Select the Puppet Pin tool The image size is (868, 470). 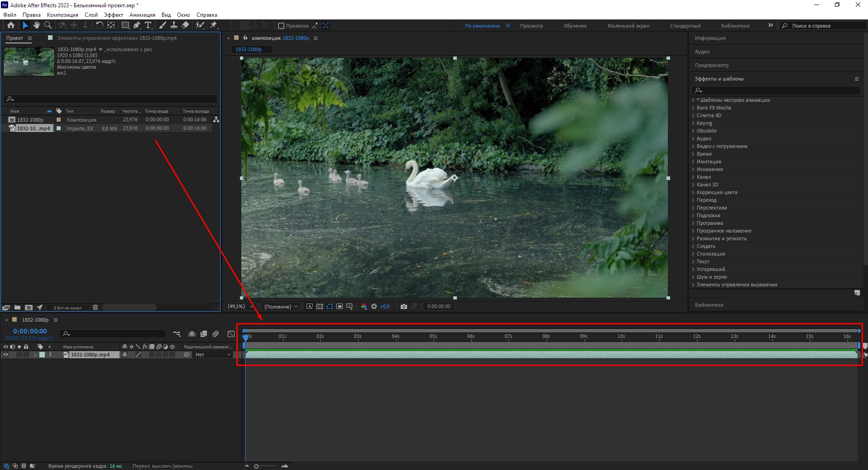pos(214,25)
